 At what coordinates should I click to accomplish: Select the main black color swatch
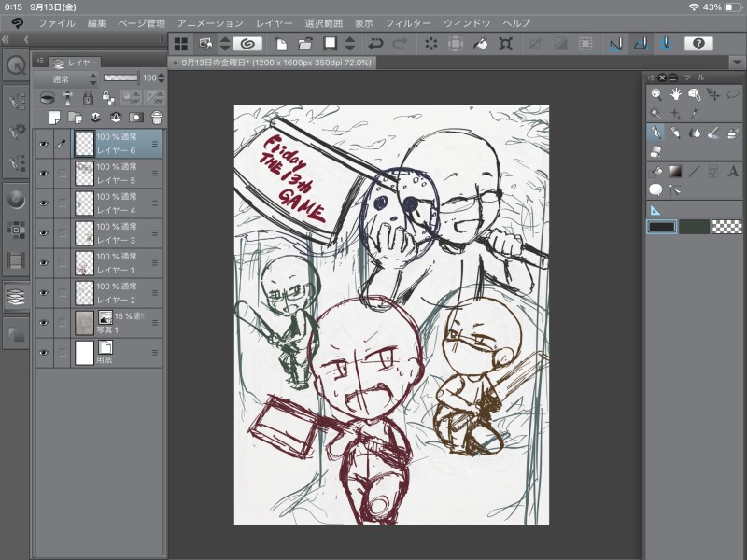[661, 227]
